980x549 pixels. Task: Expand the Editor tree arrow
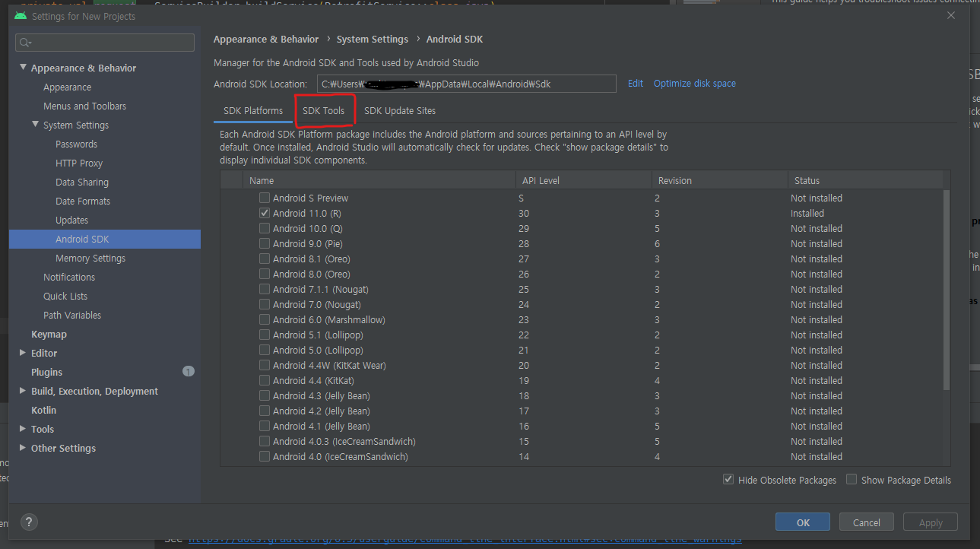[23, 353]
